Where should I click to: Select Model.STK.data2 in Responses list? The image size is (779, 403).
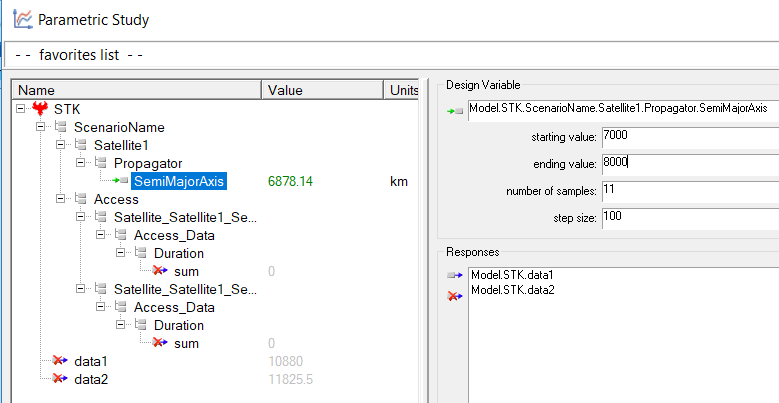[513, 290]
